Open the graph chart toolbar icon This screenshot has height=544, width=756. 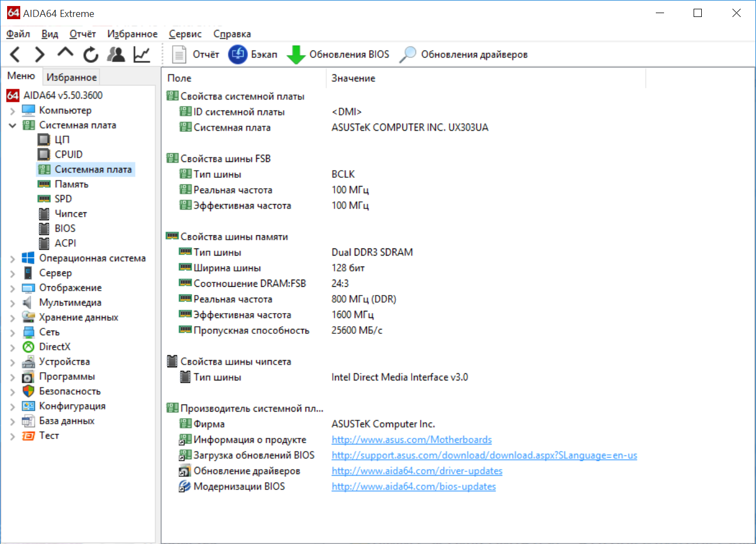click(x=142, y=54)
